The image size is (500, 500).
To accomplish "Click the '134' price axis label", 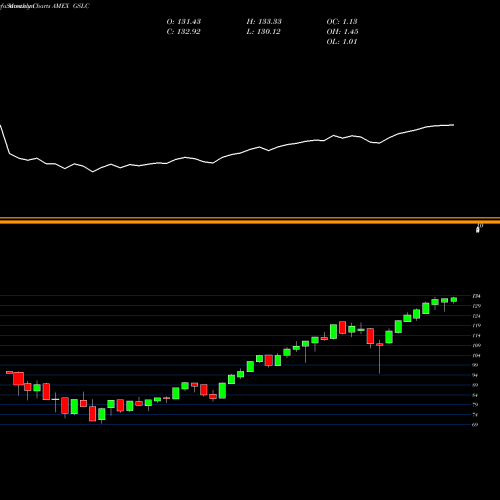I will point(476,296).
